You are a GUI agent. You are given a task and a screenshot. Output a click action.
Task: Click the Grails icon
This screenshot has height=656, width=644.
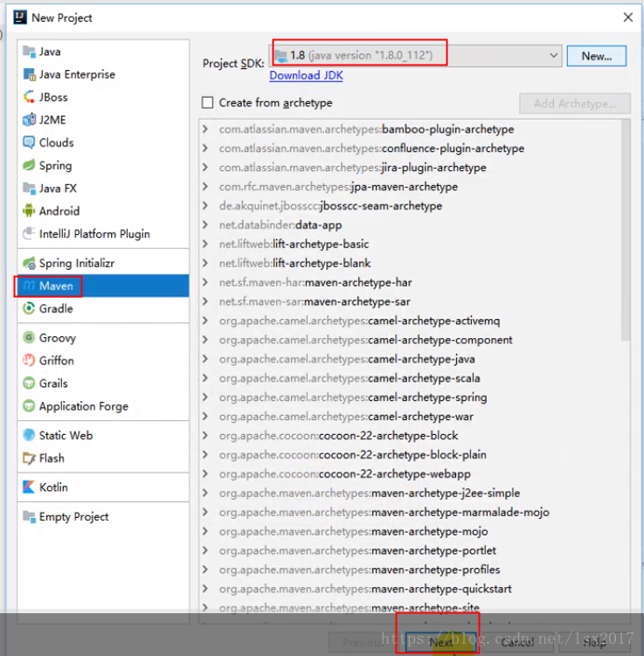[x=29, y=383]
